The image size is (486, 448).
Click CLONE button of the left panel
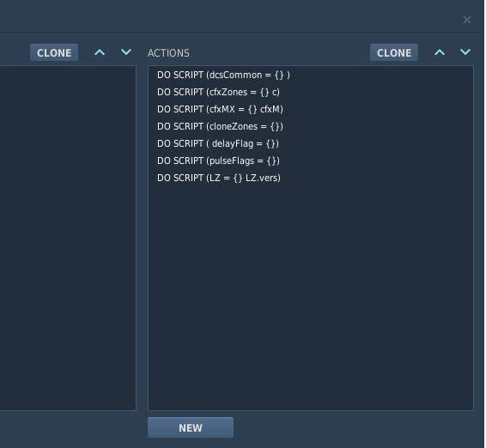54,52
